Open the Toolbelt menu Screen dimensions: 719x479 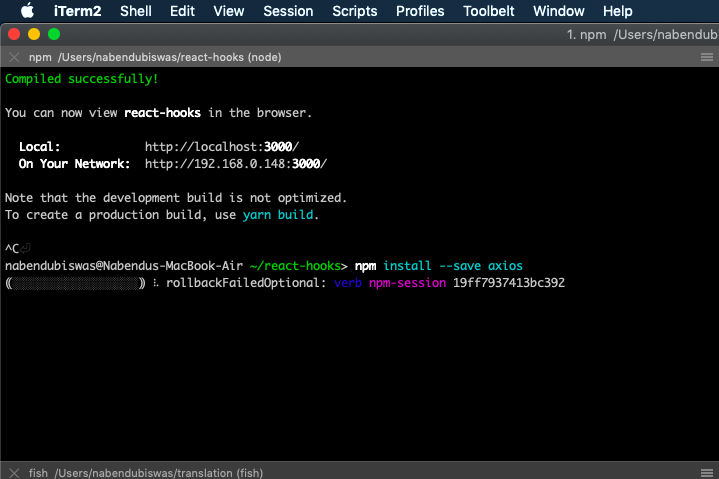click(x=488, y=11)
